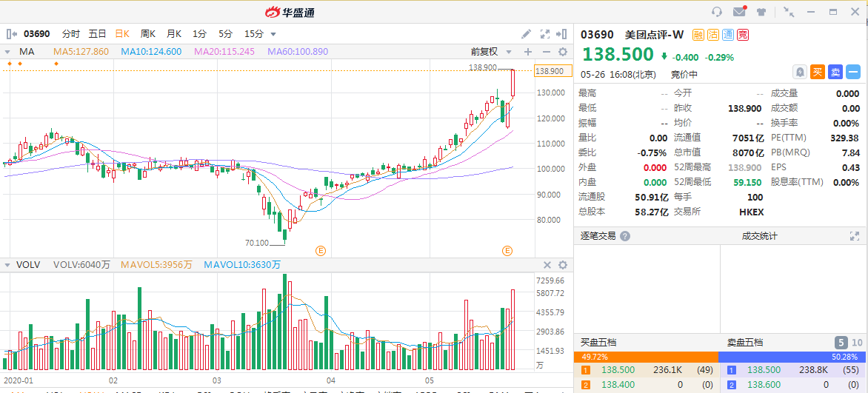
Task: Expand the chart to fullscreen
Action: click(x=545, y=34)
